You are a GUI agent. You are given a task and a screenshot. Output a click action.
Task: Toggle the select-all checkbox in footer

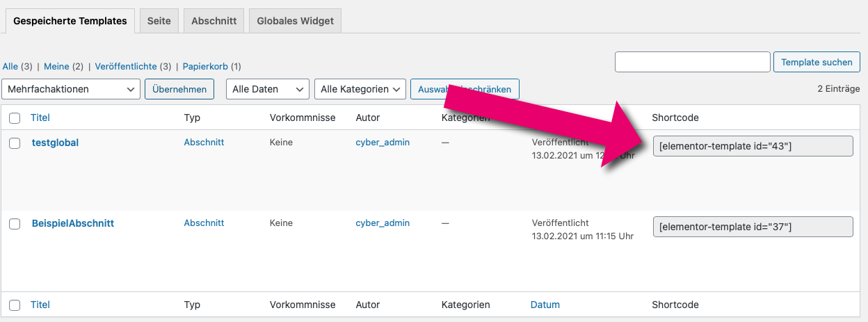pyautogui.click(x=15, y=305)
